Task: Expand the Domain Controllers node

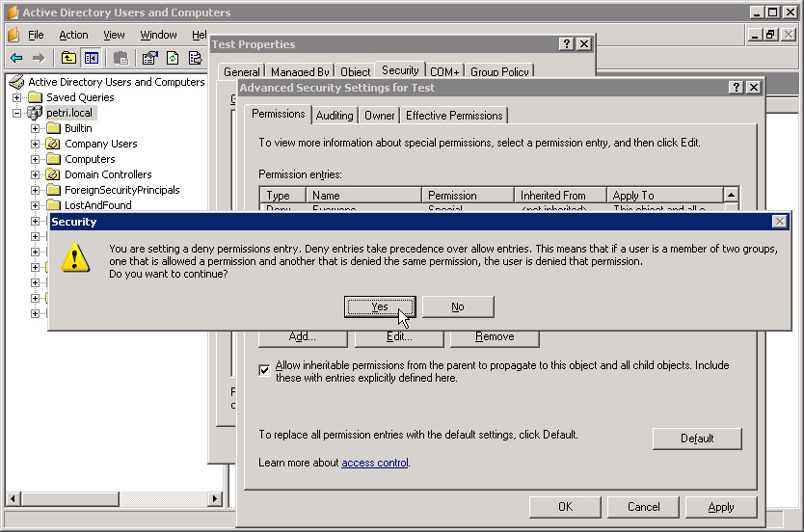Action: pyautogui.click(x=35, y=174)
